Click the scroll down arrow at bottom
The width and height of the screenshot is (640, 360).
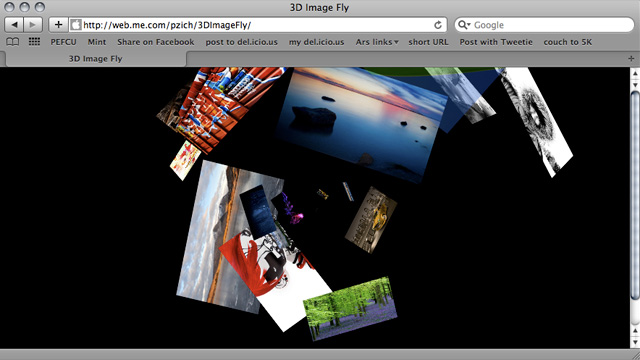[635, 342]
